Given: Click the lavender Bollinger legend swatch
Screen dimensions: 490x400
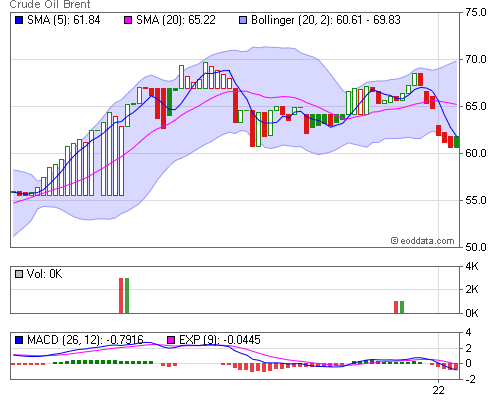Looking at the screenshot, I should (243, 20).
